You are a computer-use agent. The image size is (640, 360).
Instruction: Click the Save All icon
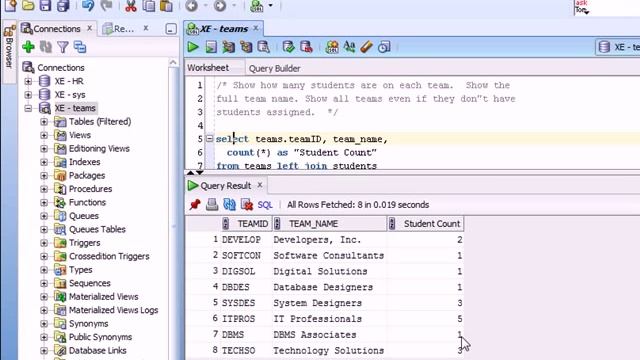pos(63,6)
